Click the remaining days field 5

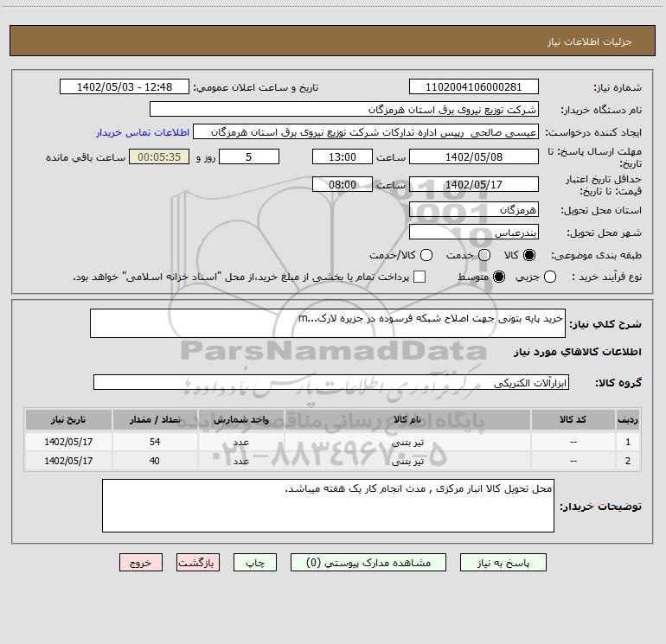click(x=249, y=156)
